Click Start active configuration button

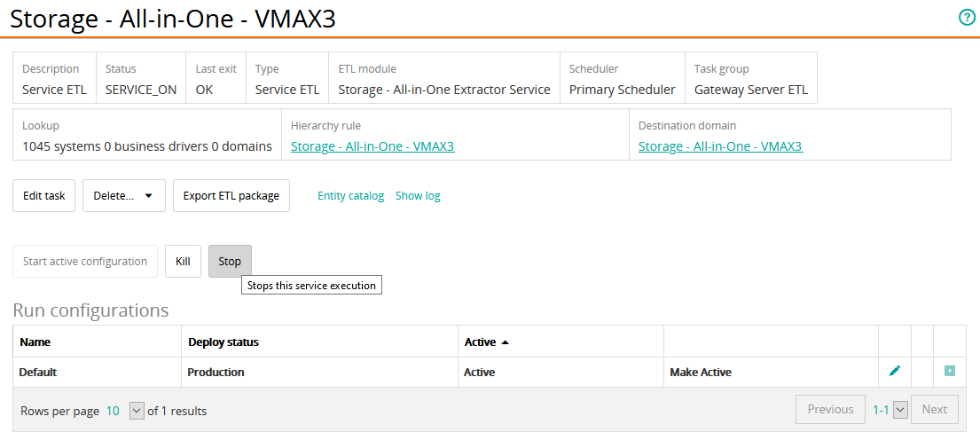85,261
